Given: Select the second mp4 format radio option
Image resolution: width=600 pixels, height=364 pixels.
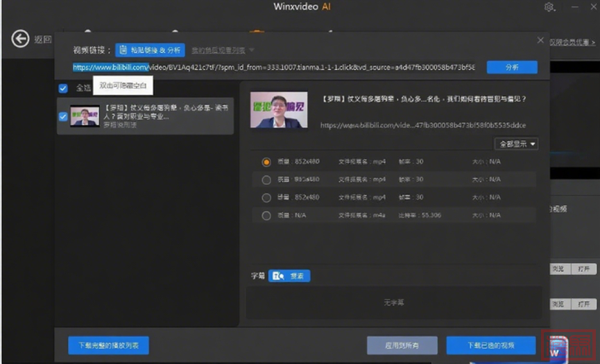Looking at the screenshot, I should coord(266,180).
